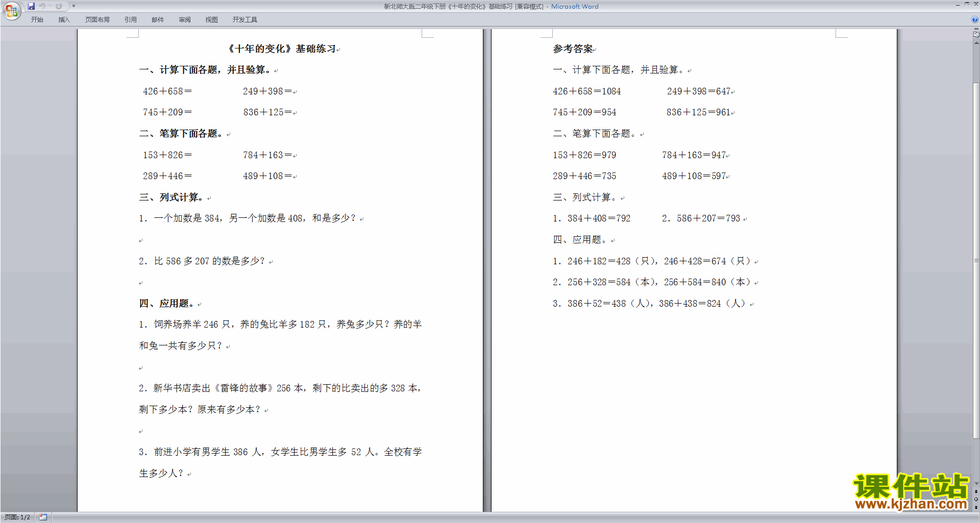Click the title 《十年的变化》基础练习
The width and height of the screenshot is (980, 523).
click(x=281, y=49)
